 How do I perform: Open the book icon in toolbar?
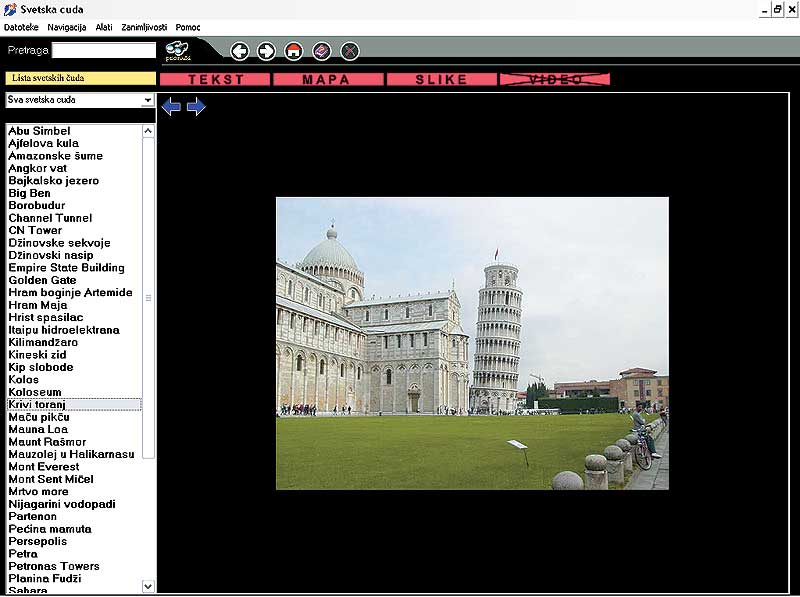321,51
